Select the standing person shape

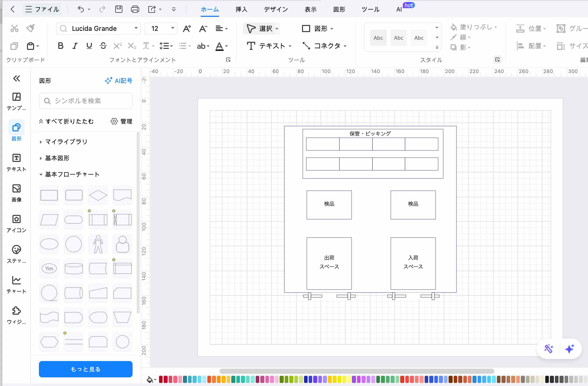coord(98,244)
